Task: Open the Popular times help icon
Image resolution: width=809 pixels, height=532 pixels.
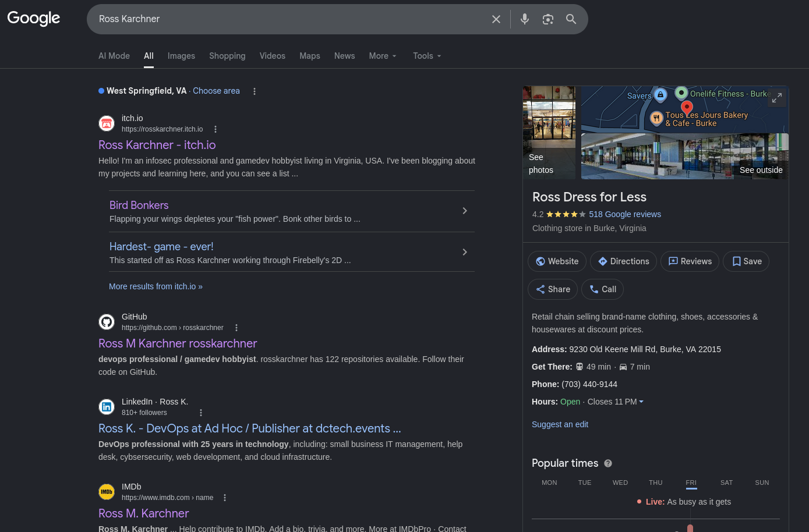Action: click(608, 463)
